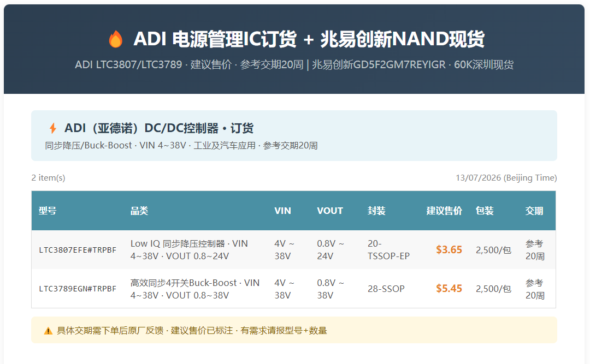
Task: Click the 28-SSOP package cell
Action: point(386,289)
